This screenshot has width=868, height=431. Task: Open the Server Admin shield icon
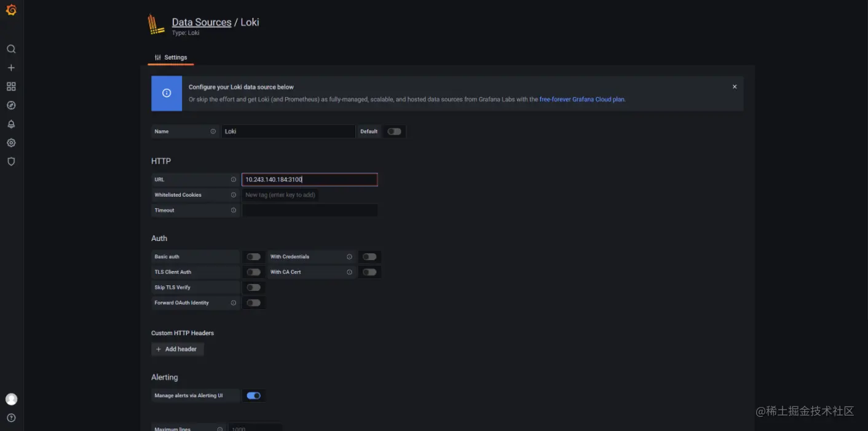coord(11,162)
